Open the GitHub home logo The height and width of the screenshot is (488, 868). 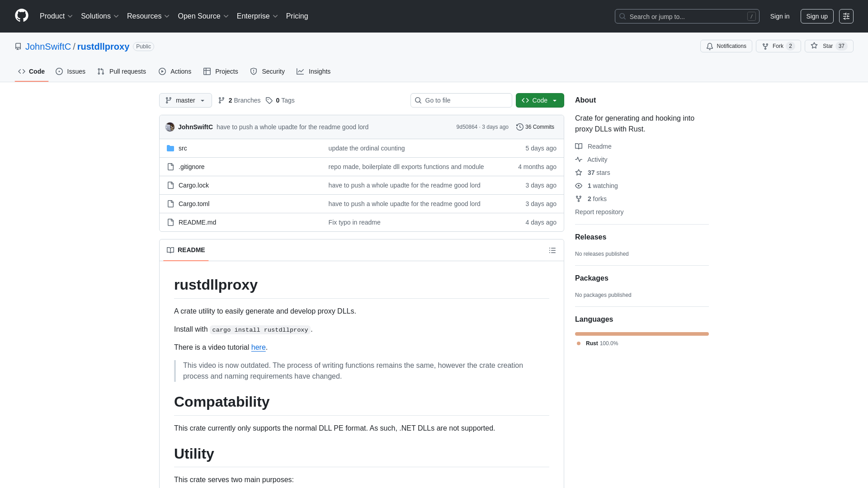tap(22, 16)
